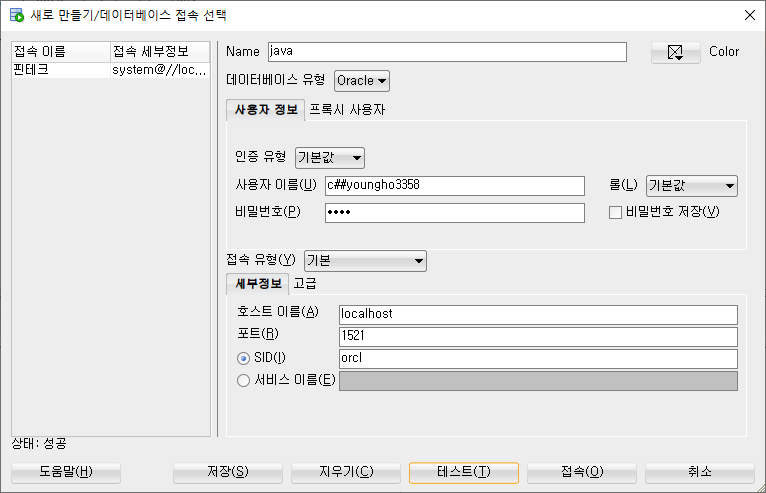This screenshot has width=766, height=493.
Task: Click the 사용자 이름(U) input field
Action: (455, 186)
